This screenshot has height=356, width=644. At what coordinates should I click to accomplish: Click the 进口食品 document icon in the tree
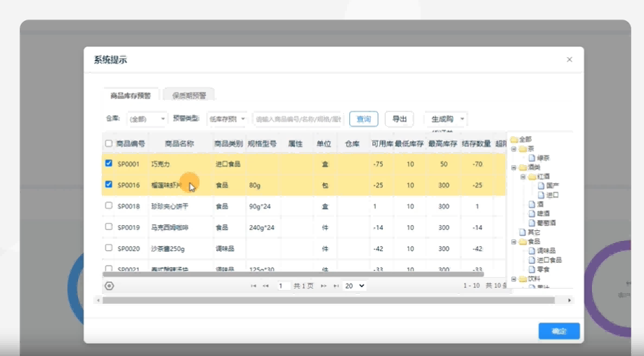(x=532, y=260)
